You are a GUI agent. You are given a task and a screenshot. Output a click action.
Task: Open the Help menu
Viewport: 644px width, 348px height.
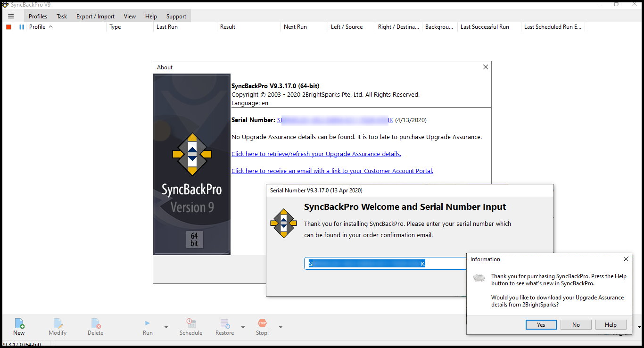[151, 17]
